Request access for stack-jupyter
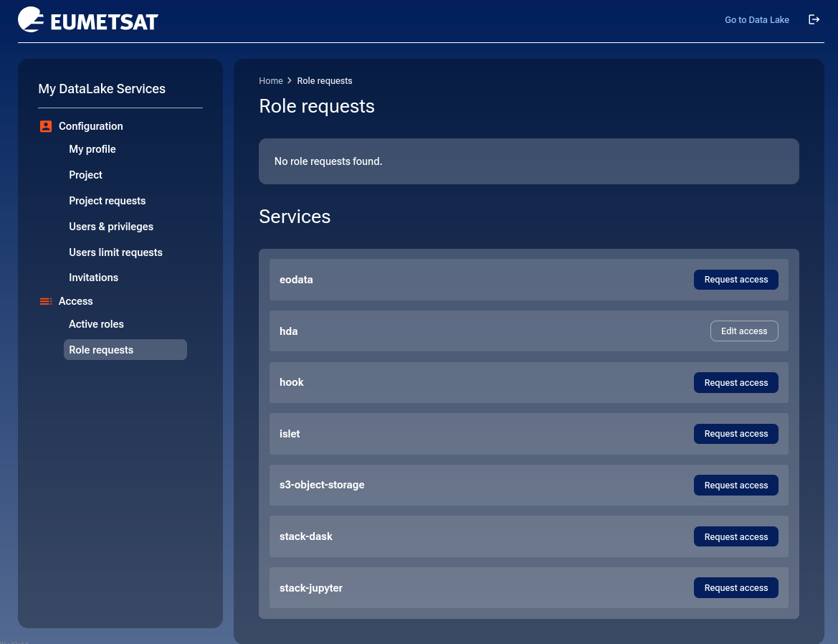Viewport: 838px width, 644px height. 735,588
